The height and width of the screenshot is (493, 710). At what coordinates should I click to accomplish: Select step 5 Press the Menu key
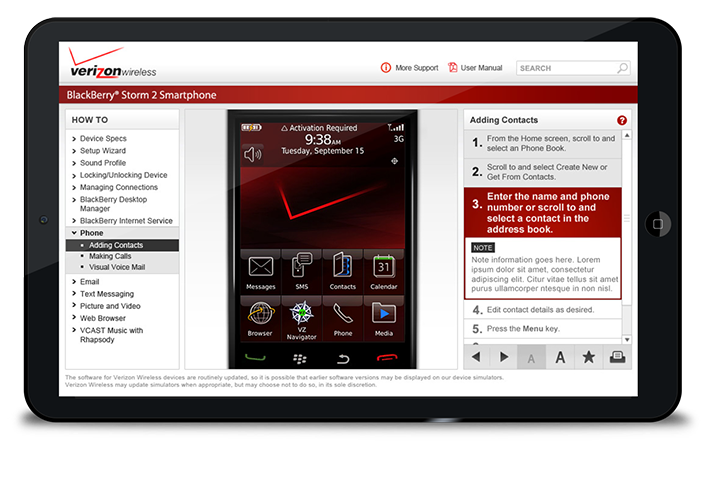pos(543,329)
